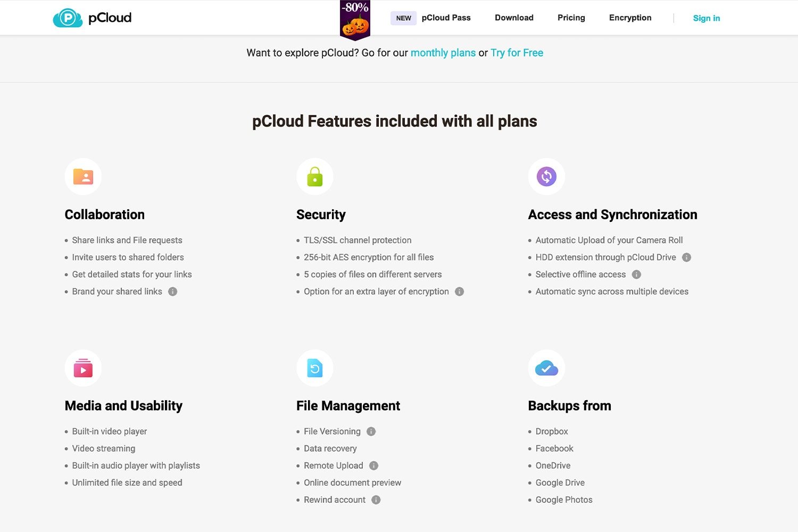798x532 pixels.
Task: Click the pCloud wordmark text
Action: point(110,18)
